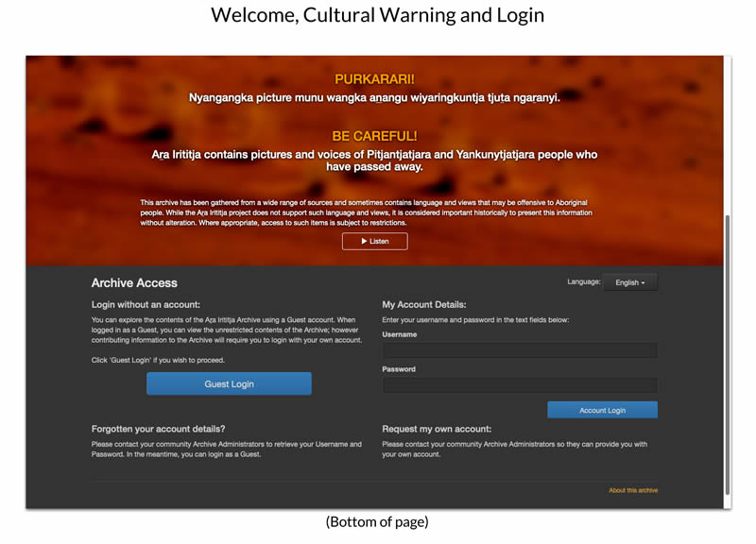Click the 'Language:' label

coord(583,281)
